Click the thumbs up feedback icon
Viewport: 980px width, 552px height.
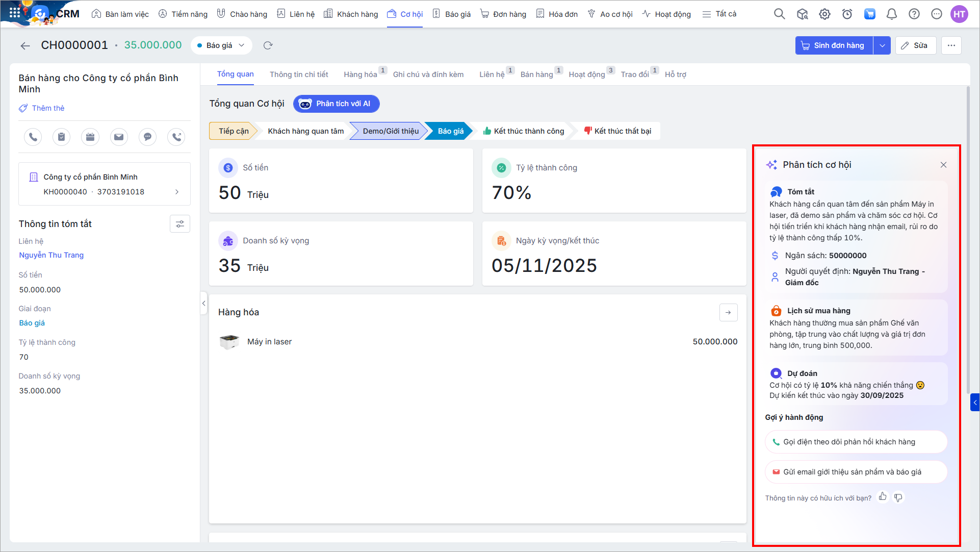(883, 497)
